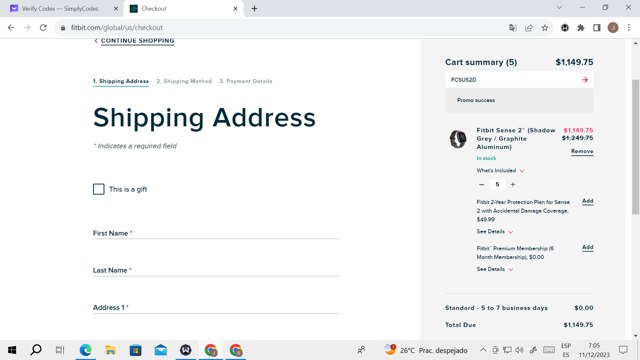The width and height of the screenshot is (640, 360).
Task: Follow the Continue Shopping link
Action: click(137, 41)
